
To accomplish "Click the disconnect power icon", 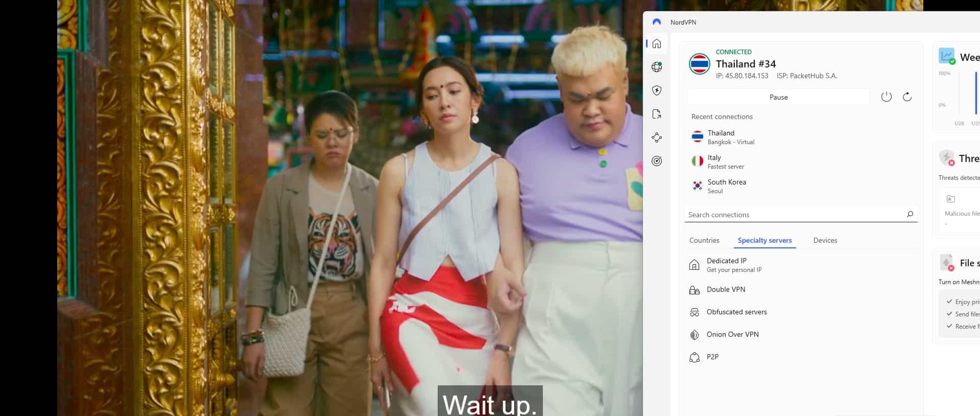I will click(886, 97).
